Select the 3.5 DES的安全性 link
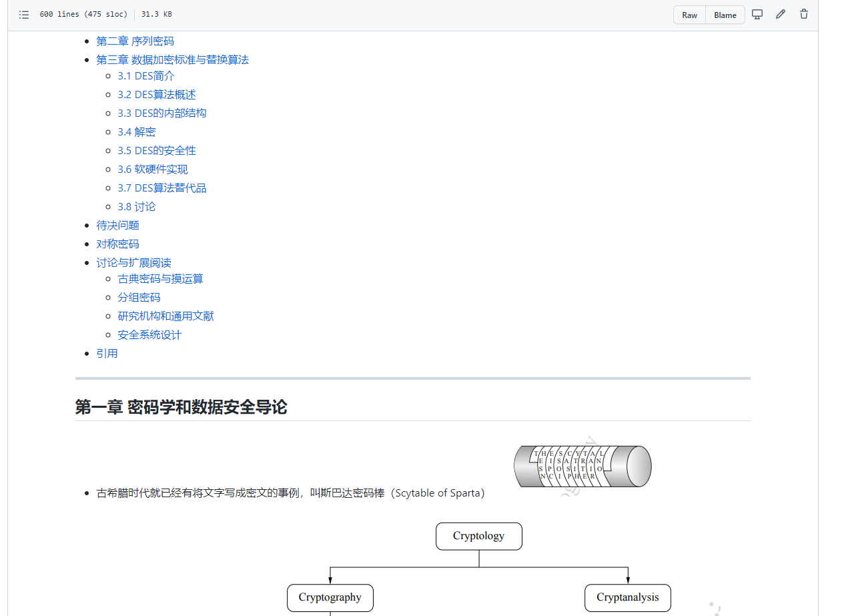The height and width of the screenshot is (616, 842). [157, 151]
